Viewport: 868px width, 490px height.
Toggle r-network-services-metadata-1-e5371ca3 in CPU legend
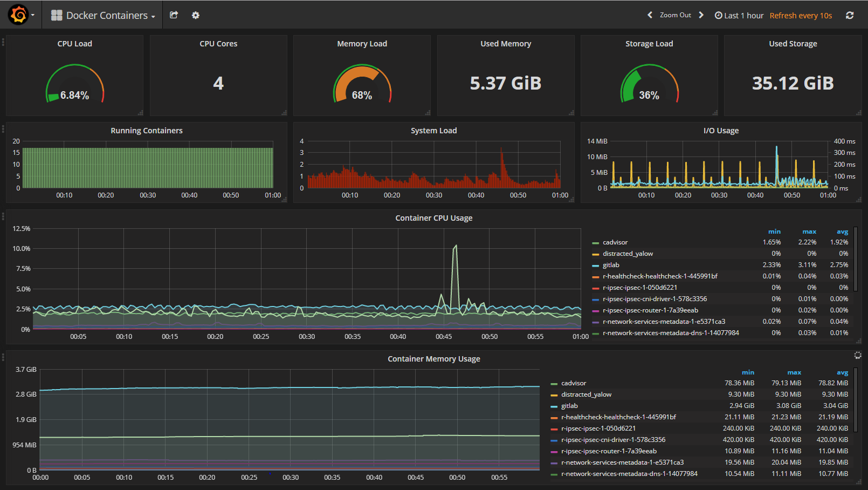[664, 322]
